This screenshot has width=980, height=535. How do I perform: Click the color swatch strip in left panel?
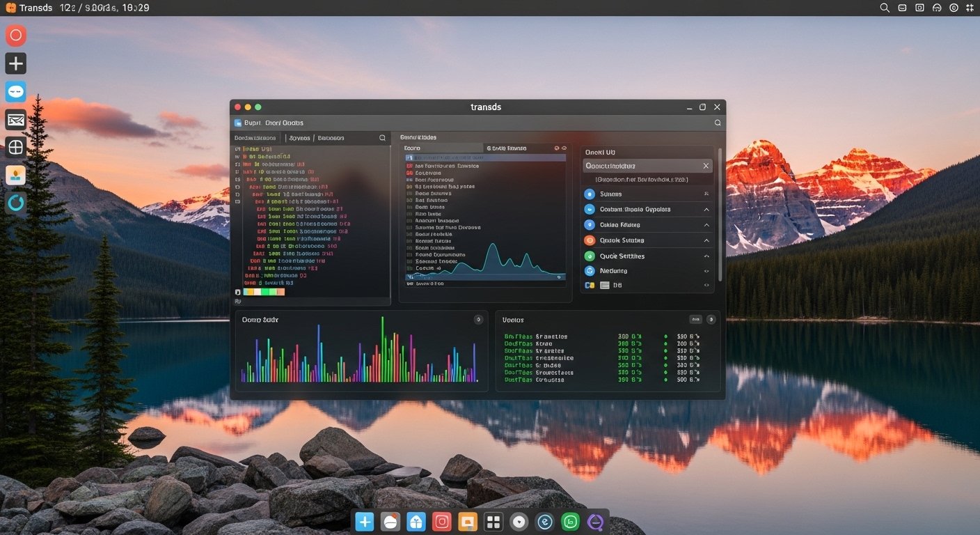coord(264,292)
